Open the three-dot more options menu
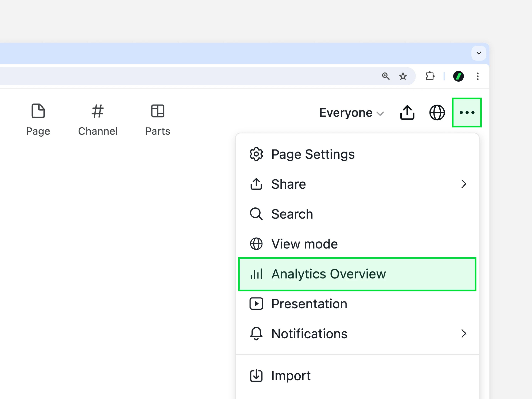Image resolution: width=532 pixels, height=399 pixels. point(467,113)
